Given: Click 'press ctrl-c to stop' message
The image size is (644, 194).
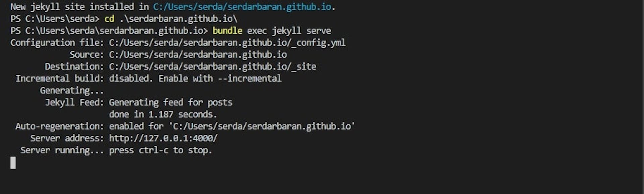Looking at the screenshot, I should 160,150.
